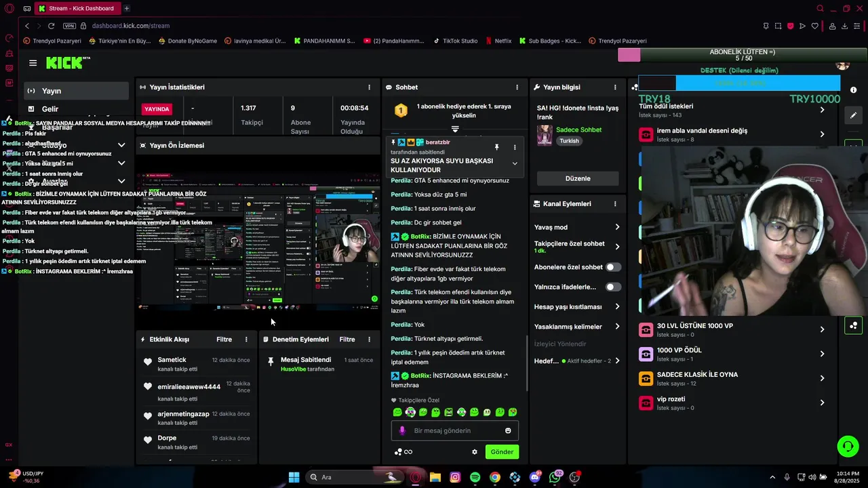Click Opera heart bookmark icon
Viewport: 868px width, 488px height.
(x=814, y=26)
